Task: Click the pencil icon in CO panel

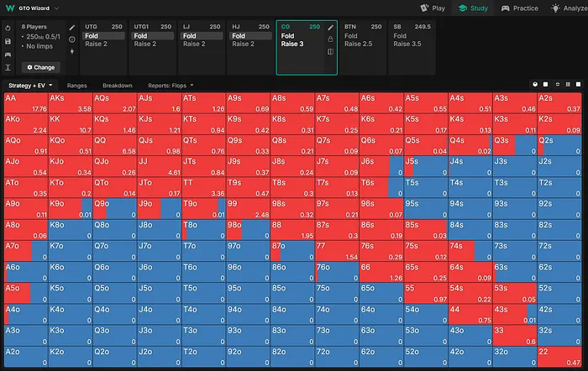Action: coord(330,28)
